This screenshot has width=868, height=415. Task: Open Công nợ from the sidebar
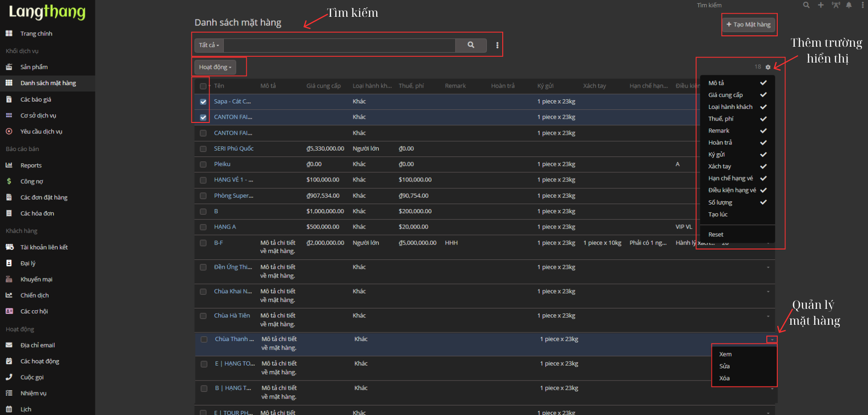point(31,181)
